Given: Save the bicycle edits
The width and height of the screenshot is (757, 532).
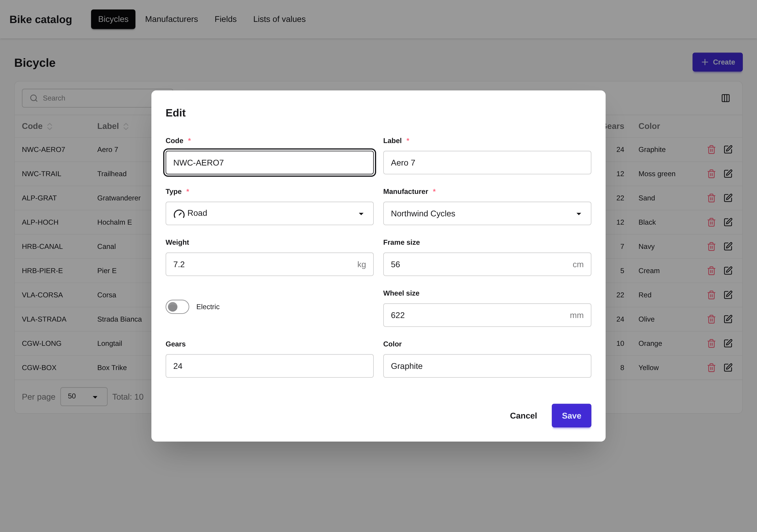Looking at the screenshot, I should (x=571, y=416).
